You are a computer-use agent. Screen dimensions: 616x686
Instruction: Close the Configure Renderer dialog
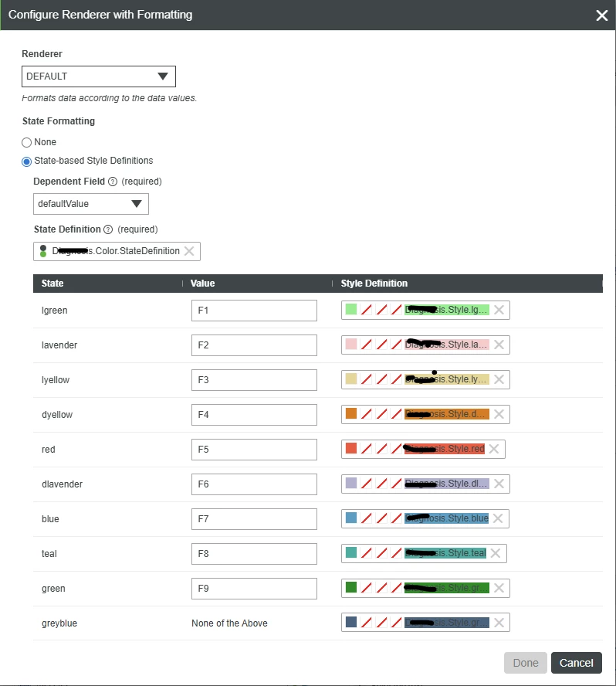pyautogui.click(x=601, y=15)
